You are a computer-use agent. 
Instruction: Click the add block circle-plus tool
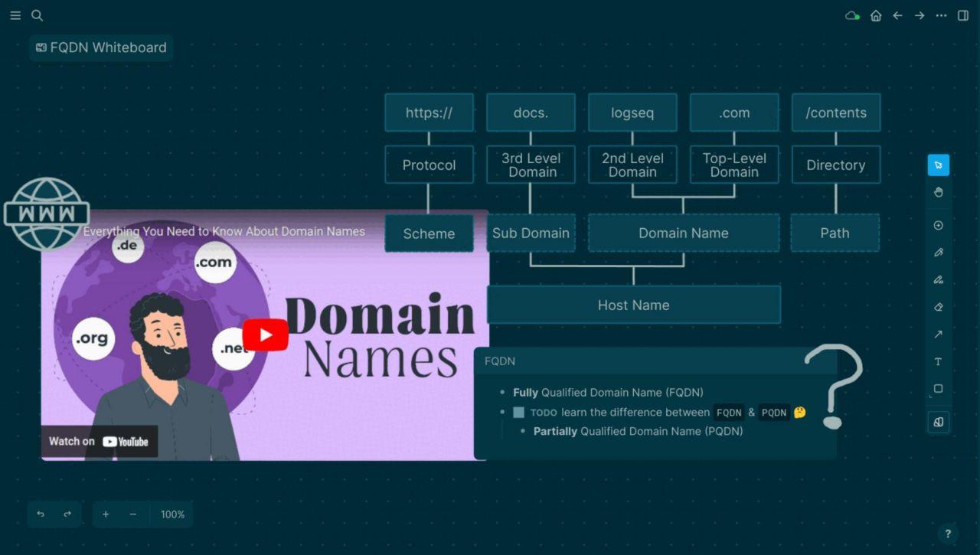[938, 226]
